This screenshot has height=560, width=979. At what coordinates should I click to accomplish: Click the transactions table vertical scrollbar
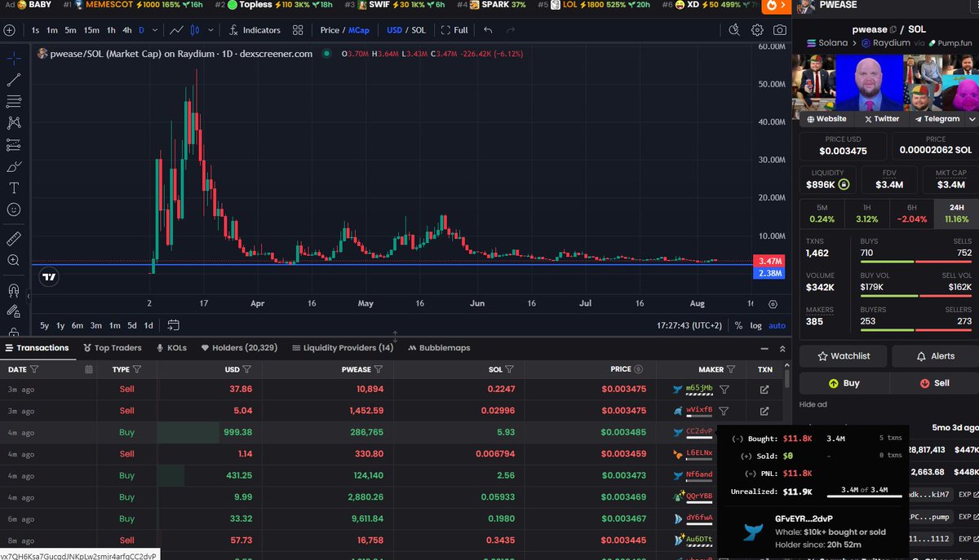coord(786,379)
